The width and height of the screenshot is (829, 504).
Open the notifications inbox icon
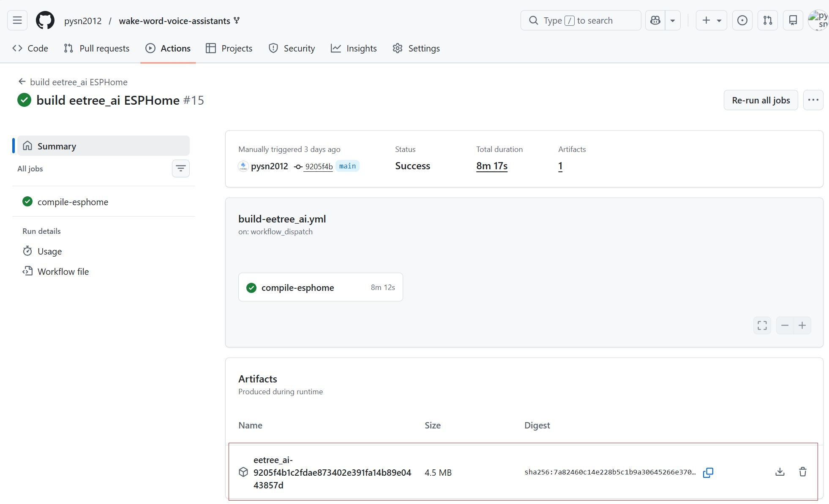point(793,20)
